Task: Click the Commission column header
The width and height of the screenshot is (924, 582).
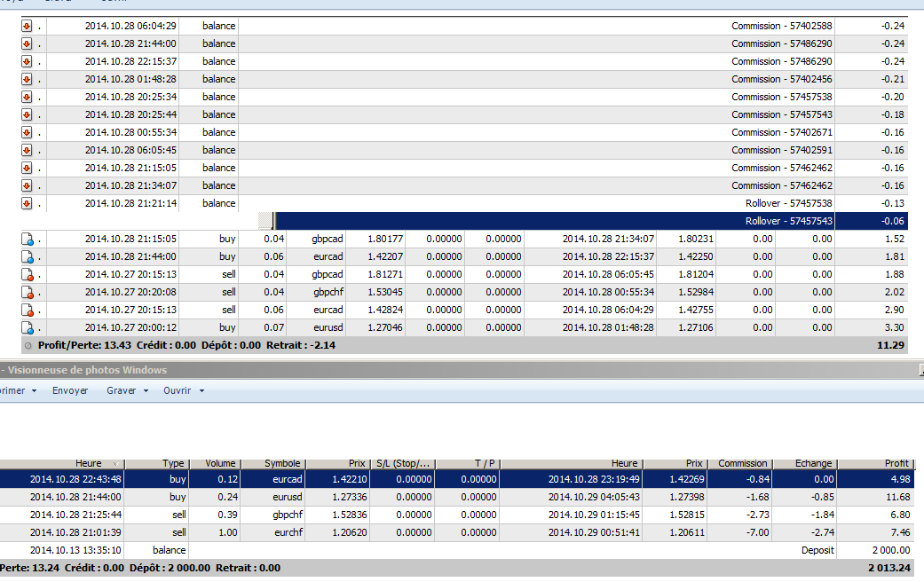Action: click(x=742, y=463)
